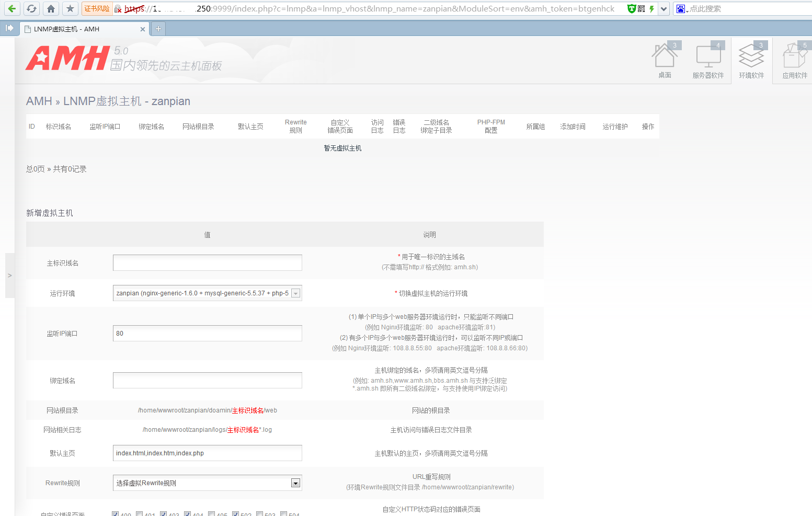Check the 504 error page checkbox
Screen dimensions: 812x516
pyautogui.click(x=283, y=514)
